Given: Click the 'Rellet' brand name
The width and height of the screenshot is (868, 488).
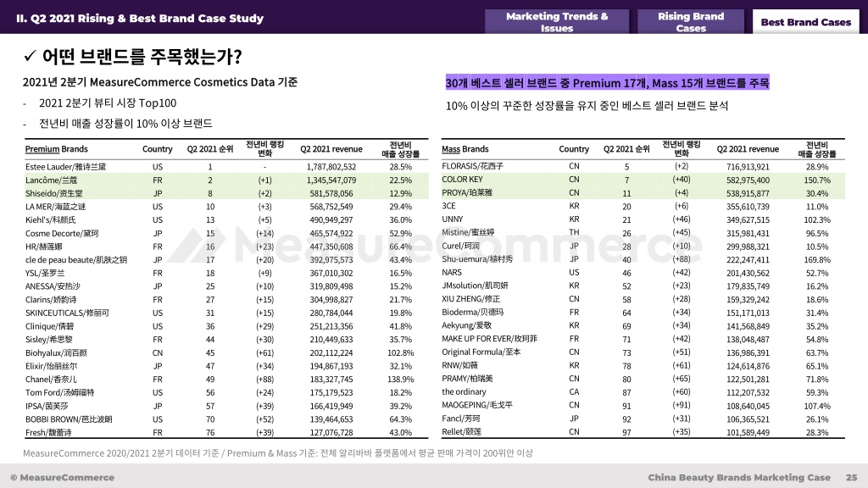Looking at the screenshot, I should [462, 431].
